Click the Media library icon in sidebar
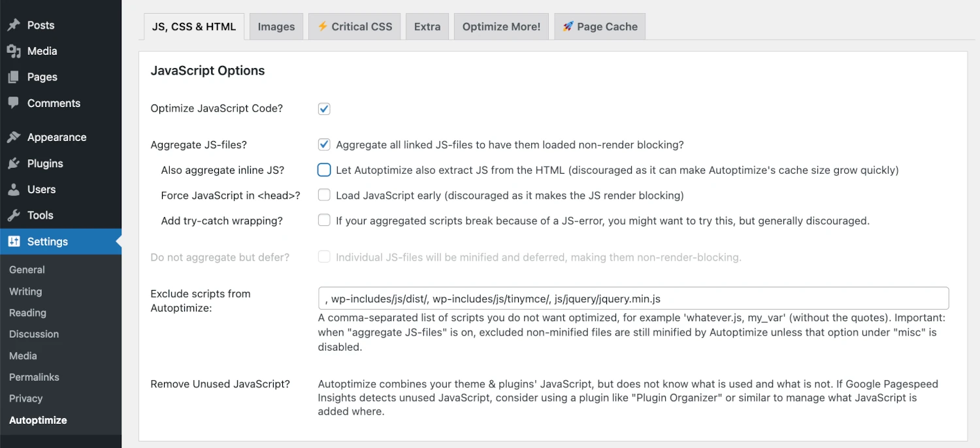980x448 pixels. pos(13,51)
